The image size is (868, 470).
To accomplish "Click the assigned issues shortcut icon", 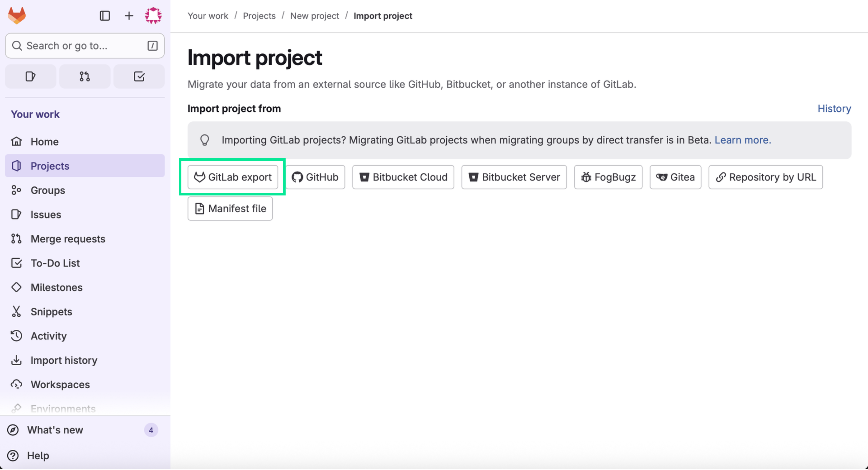I will 31,76.
